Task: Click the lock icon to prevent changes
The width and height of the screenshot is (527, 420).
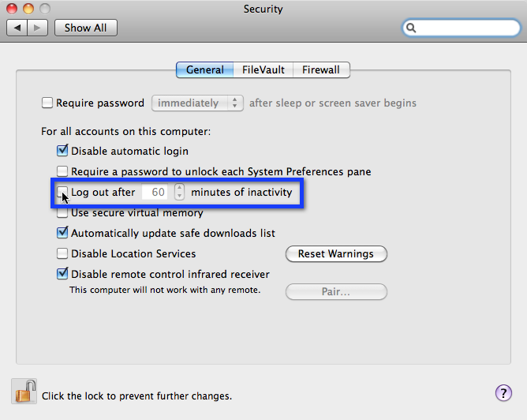Action: (x=24, y=392)
